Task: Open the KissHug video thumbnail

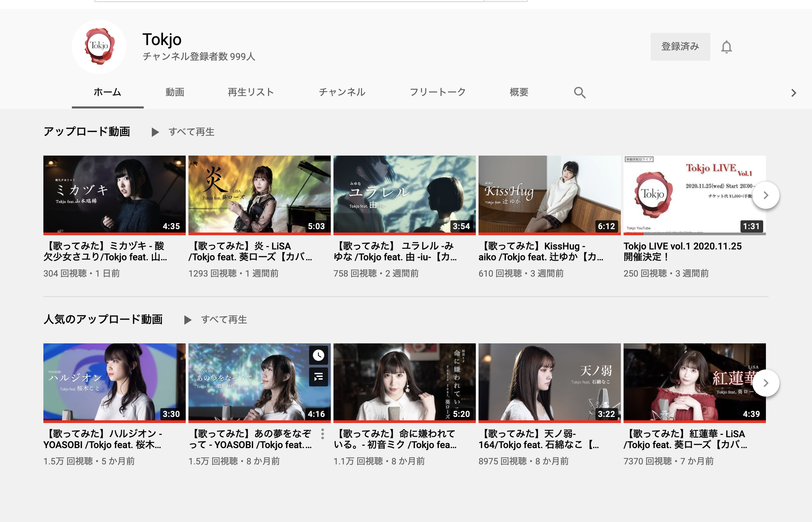Action: pyautogui.click(x=549, y=195)
